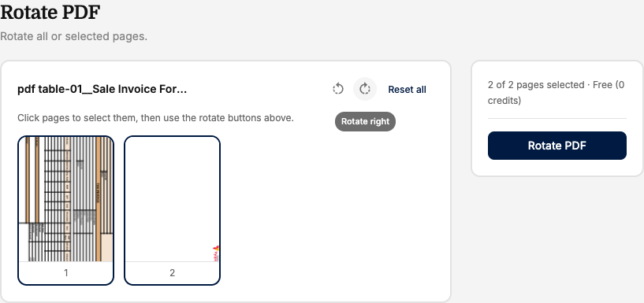This screenshot has width=644, height=303.
Task: Click the page number 2 label
Action: (172, 272)
